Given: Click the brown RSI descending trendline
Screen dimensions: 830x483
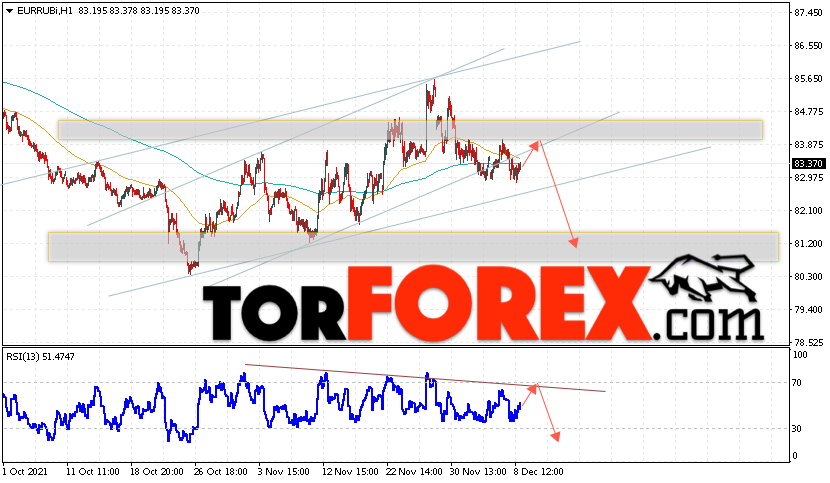Looking at the screenshot, I should (425, 378).
